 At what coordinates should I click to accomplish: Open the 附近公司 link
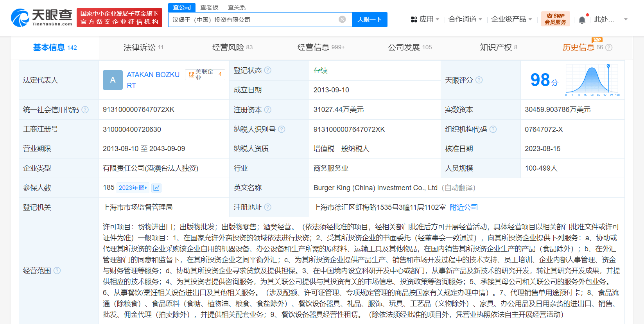click(464, 207)
